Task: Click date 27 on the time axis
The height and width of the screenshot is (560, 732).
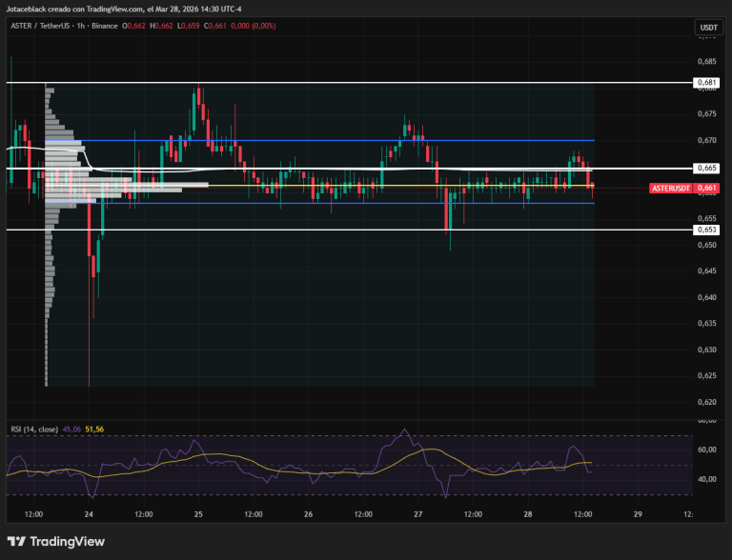Action: (x=417, y=514)
